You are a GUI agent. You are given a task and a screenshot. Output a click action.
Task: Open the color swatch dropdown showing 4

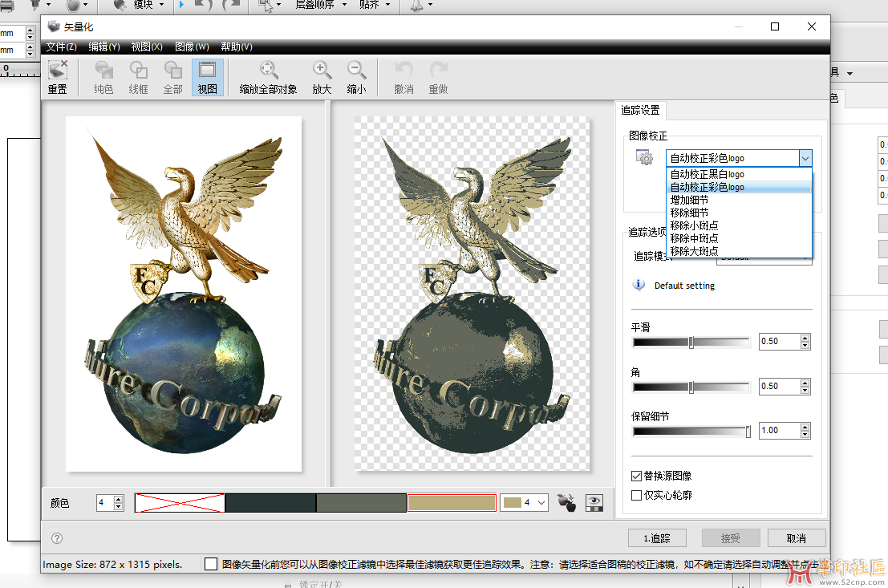[x=524, y=503]
